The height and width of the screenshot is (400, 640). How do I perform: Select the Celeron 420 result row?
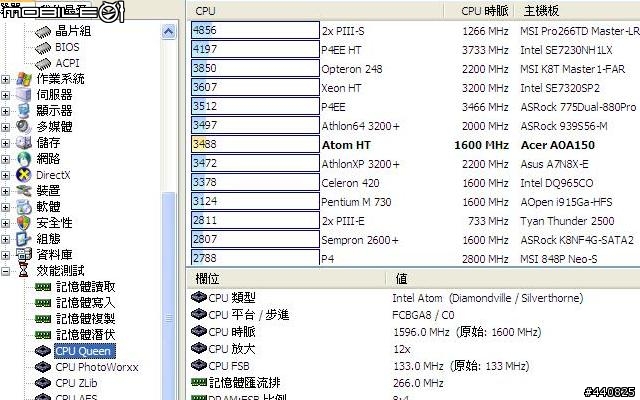point(415,182)
